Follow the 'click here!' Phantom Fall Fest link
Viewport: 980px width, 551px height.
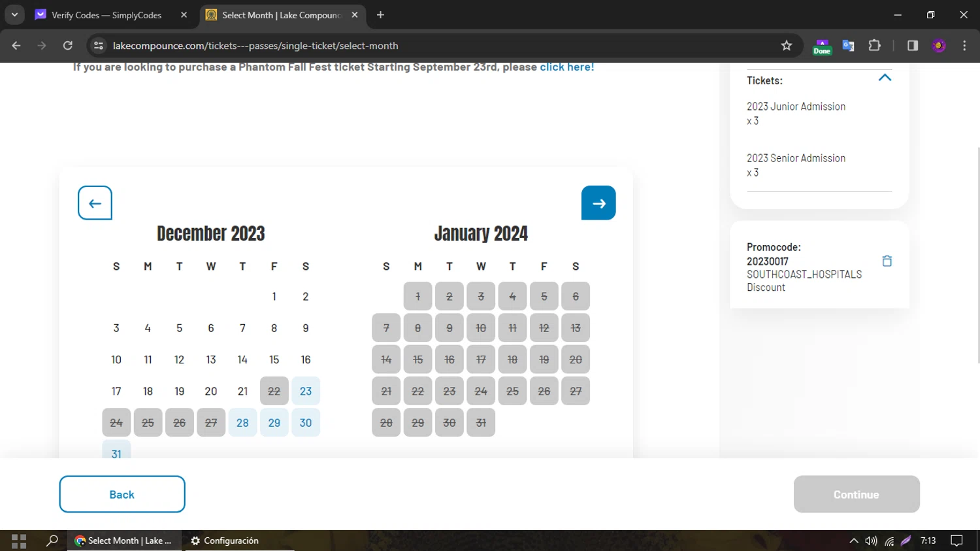point(566,67)
